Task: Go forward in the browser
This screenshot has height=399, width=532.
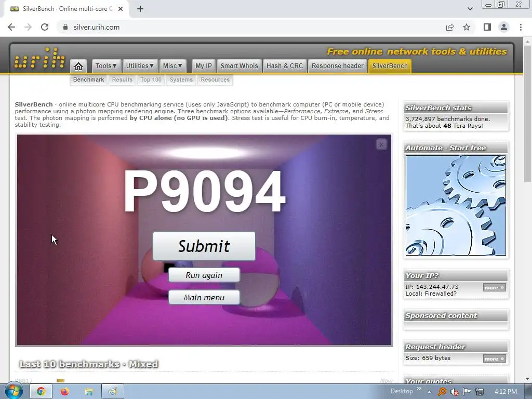Action: coord(28,27)
